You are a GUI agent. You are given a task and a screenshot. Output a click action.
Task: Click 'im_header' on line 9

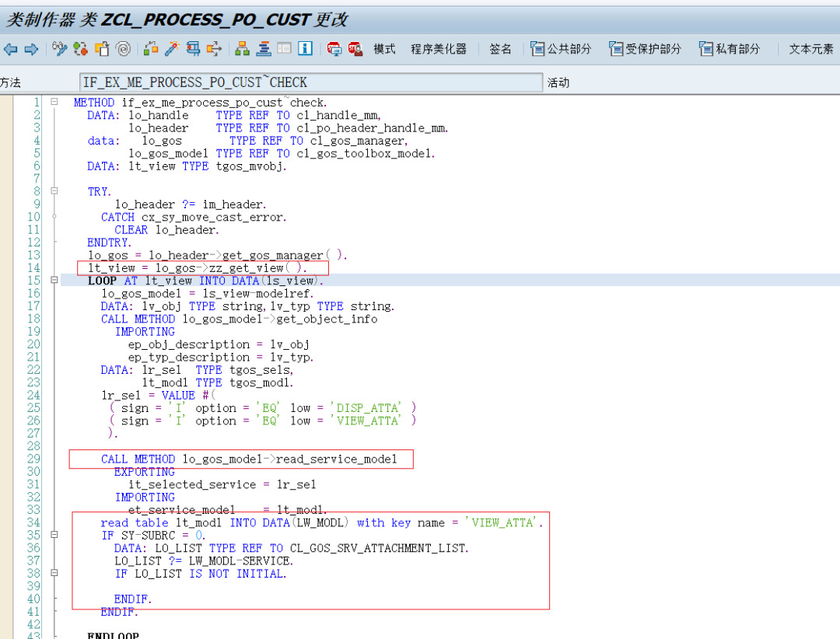click(x=232, y=204)
